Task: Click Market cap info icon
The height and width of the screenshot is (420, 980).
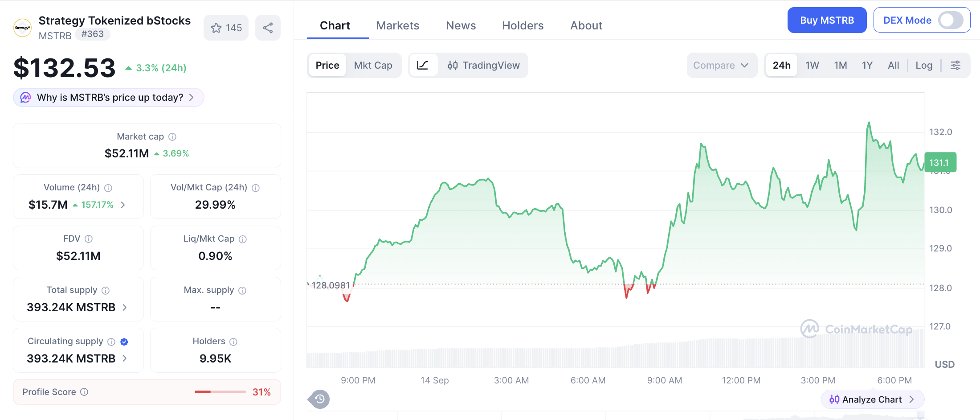Action: point(172,137)
